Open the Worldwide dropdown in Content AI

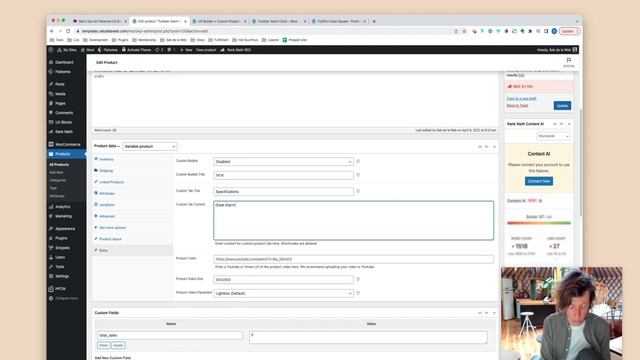(553, 136)
